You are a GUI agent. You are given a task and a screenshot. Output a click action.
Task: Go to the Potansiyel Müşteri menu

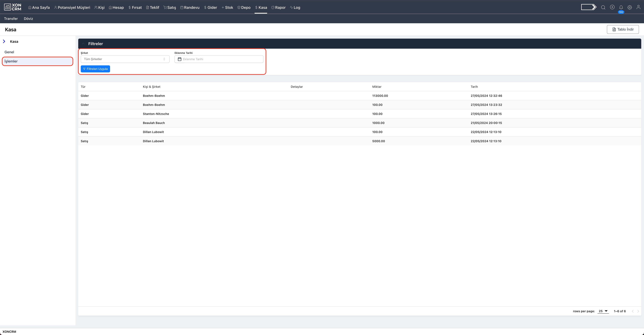click(x=72, y=8)
